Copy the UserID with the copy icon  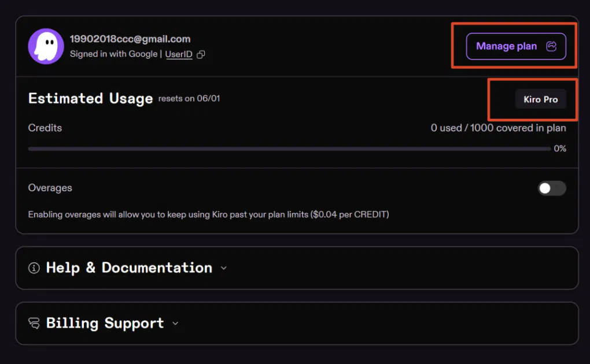point(201,54)
